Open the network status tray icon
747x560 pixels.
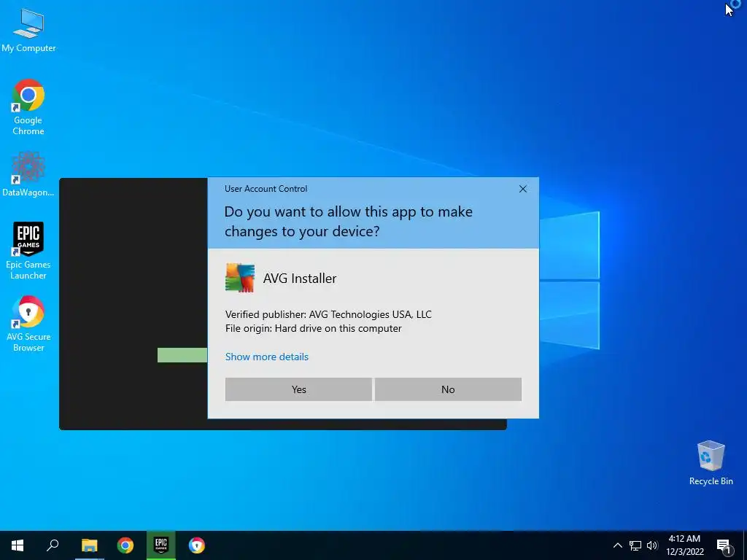635,545
